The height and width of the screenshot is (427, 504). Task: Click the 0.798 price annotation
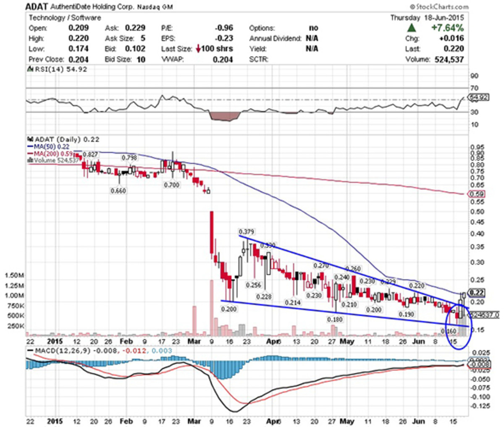pos(129,157)
